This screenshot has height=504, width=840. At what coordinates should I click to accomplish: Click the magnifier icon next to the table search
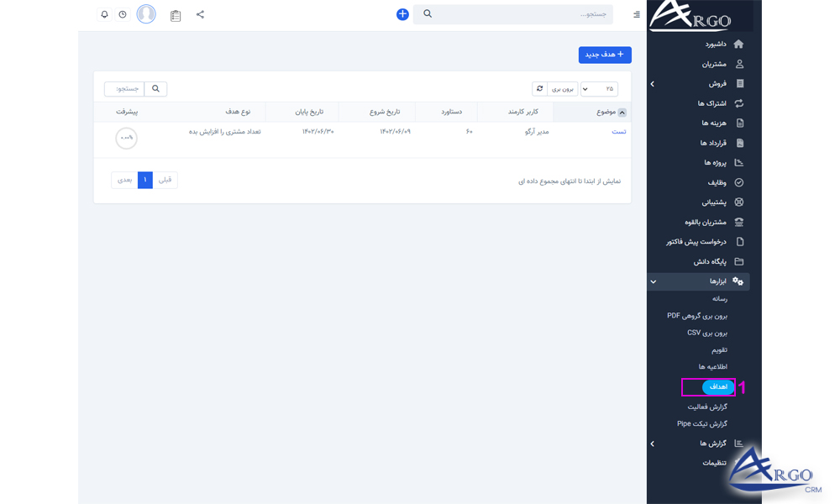(x=156, y=88)
